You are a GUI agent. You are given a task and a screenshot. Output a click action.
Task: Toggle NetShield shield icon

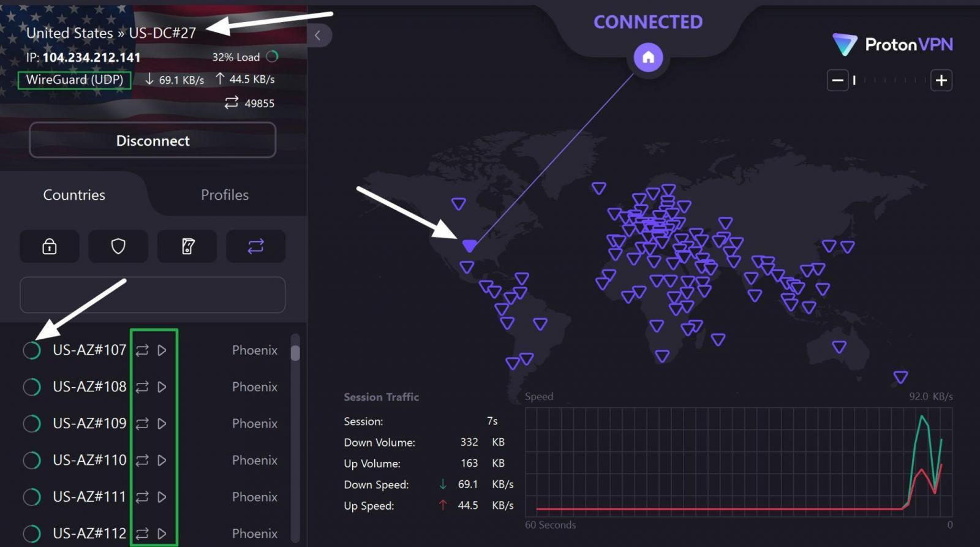118,246
